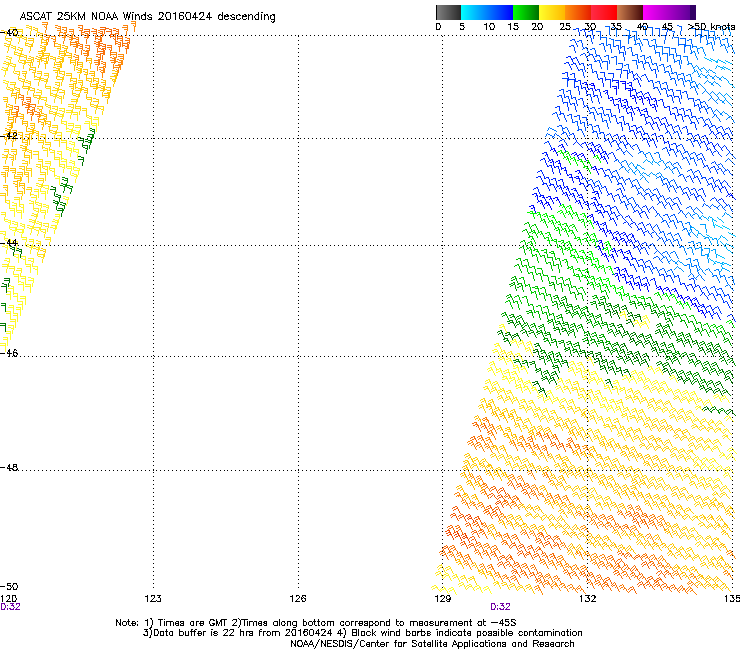
Task: Click the '20' legend scale label
Action: (537, 27)
